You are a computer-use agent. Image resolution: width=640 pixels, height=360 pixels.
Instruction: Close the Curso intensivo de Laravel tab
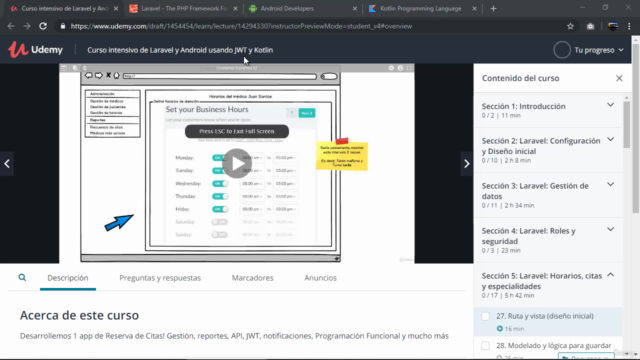point(116,9)
